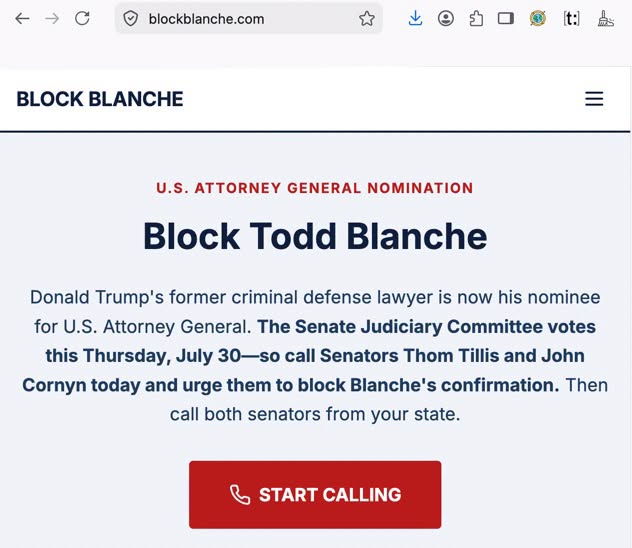This screenshot has height=548, width=632.
Task: Focus the blockblanche.com address bar
Action: point(248,19)
